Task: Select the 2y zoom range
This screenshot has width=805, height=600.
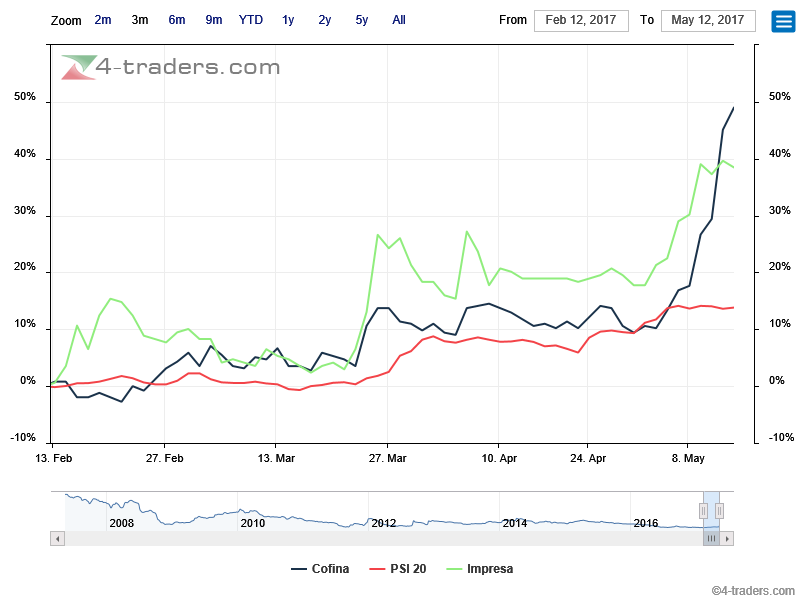Action: tap(324, 20)
